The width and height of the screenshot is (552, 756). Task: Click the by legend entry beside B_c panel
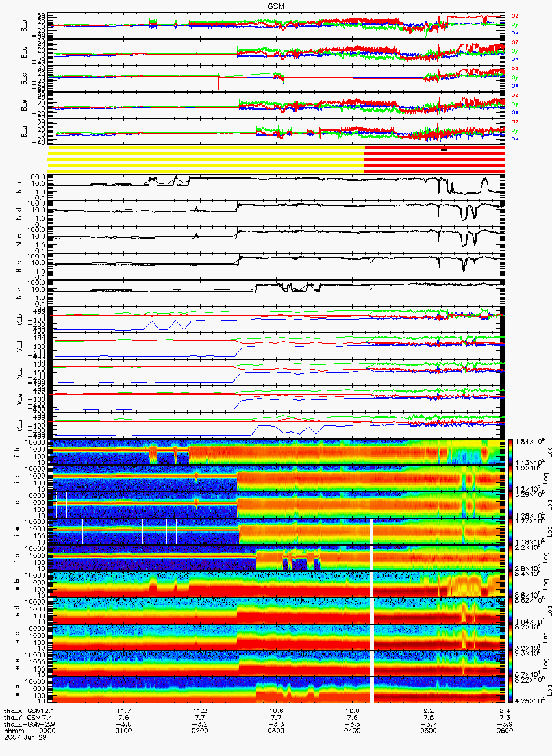point(514,77)
